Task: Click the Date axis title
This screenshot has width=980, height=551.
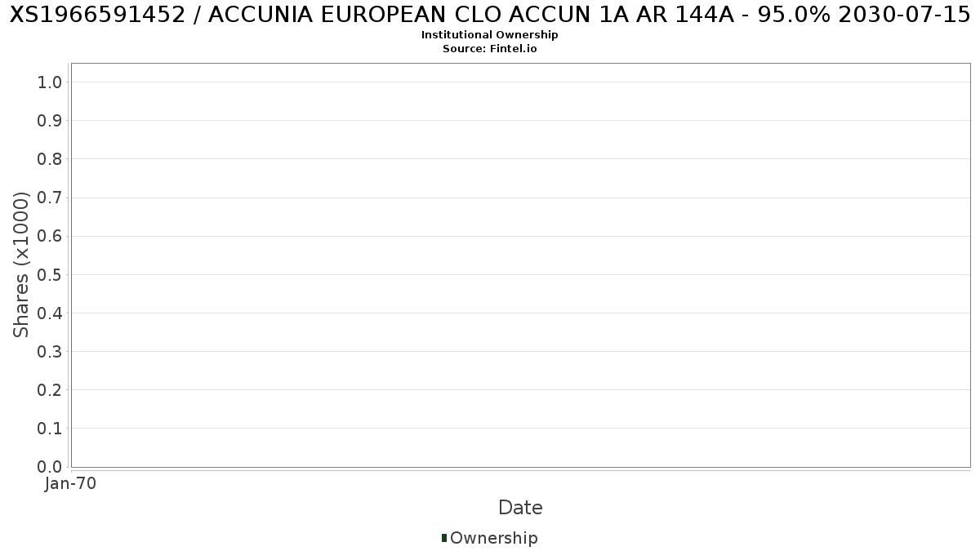Action: 520,508
